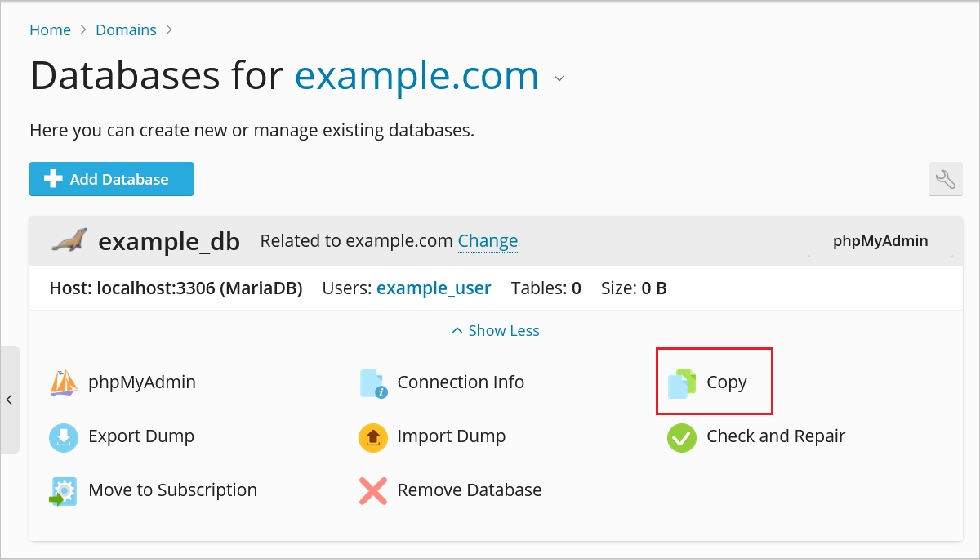
Task: Expand the domain dropdown arrow beside example.com
Action: (x=559, y=79)
